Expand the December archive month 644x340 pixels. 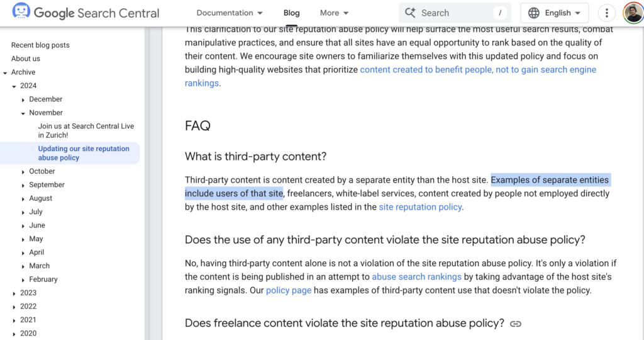click(23, 99)
